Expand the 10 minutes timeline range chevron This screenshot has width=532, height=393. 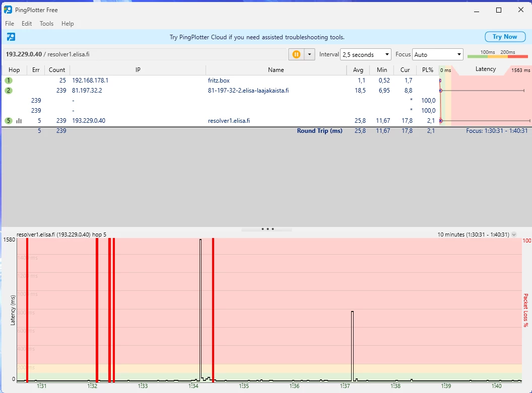(514, 234)
